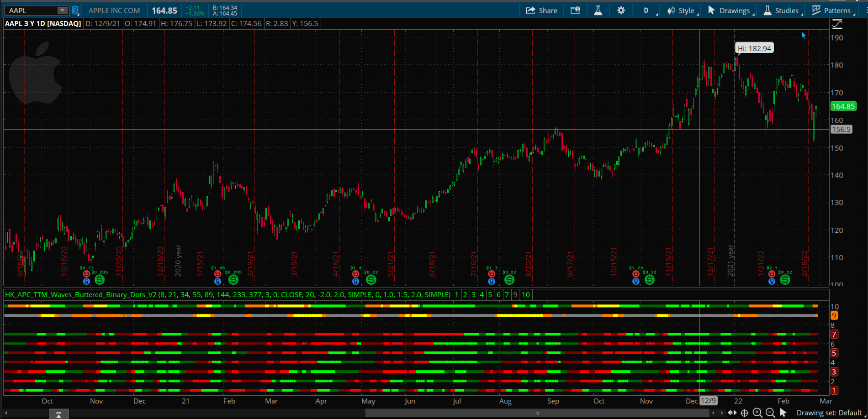Open the Drawing set: Default selector
Image resolution: width=868 pixels, height=419 pixels.
(829, 413)
